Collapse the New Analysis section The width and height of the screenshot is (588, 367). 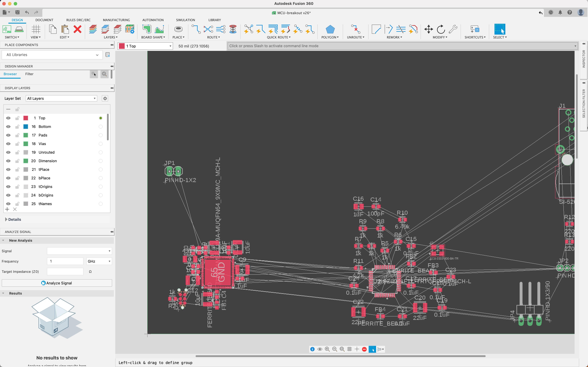[3, 240]
